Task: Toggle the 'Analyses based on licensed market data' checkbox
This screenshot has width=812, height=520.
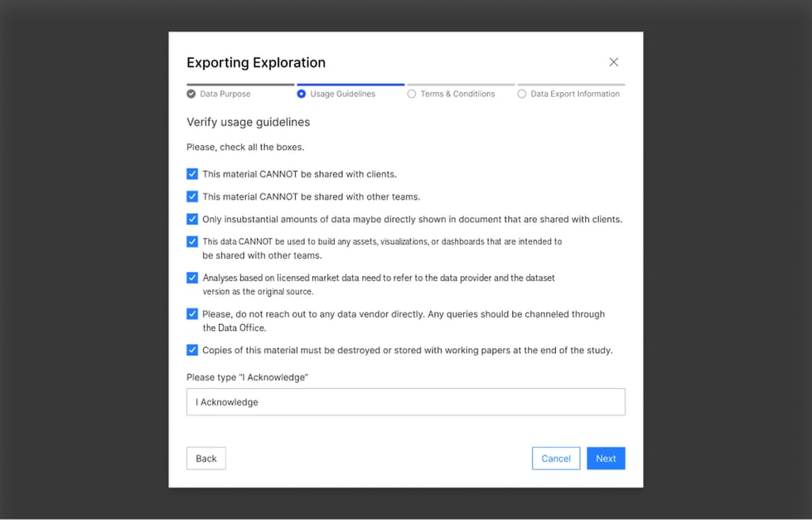Action: [192, 278]
